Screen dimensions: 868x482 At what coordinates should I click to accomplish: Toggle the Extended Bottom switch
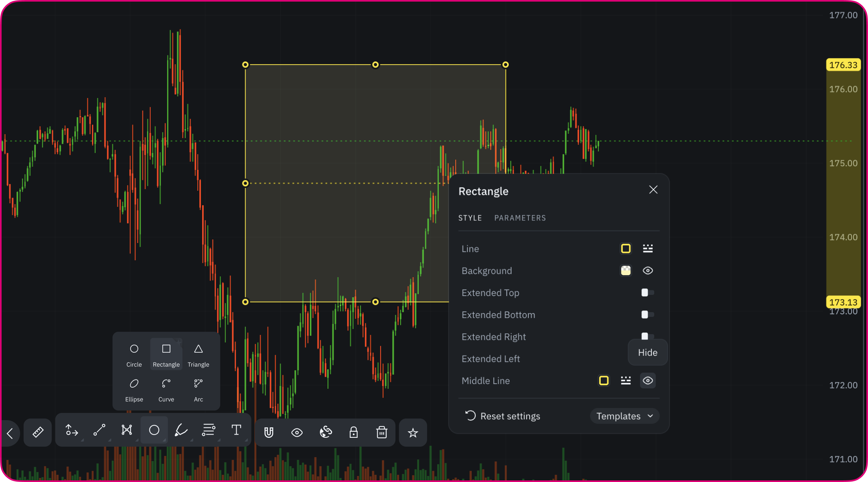coord(647,315)
